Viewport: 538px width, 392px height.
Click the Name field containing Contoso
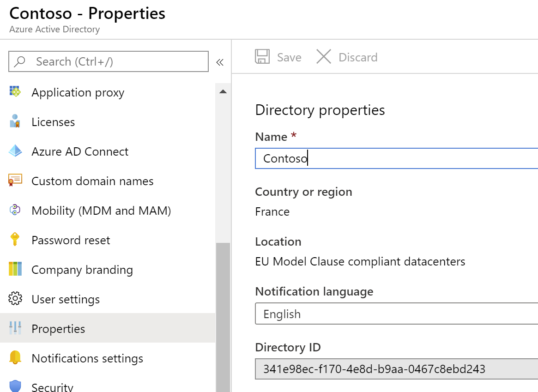(396, 158)
